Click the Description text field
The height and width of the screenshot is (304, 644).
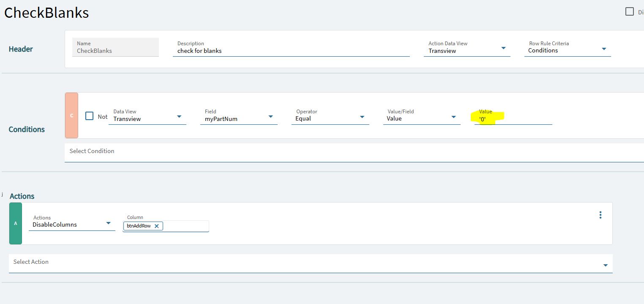[x=292, y=51]
